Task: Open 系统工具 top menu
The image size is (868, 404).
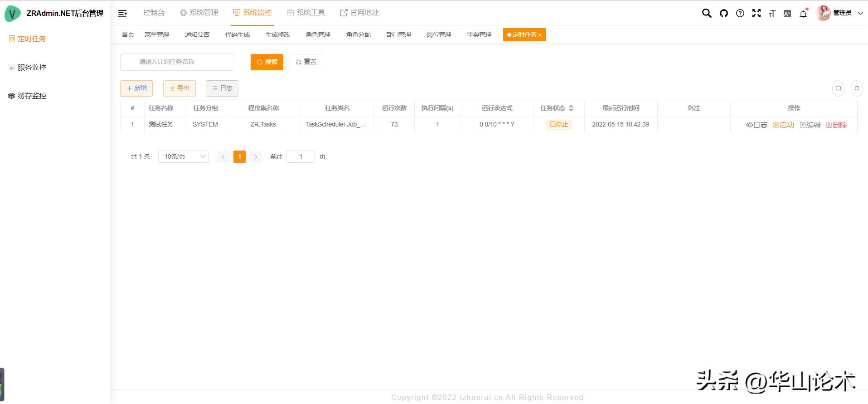Action: coord(306,13)
